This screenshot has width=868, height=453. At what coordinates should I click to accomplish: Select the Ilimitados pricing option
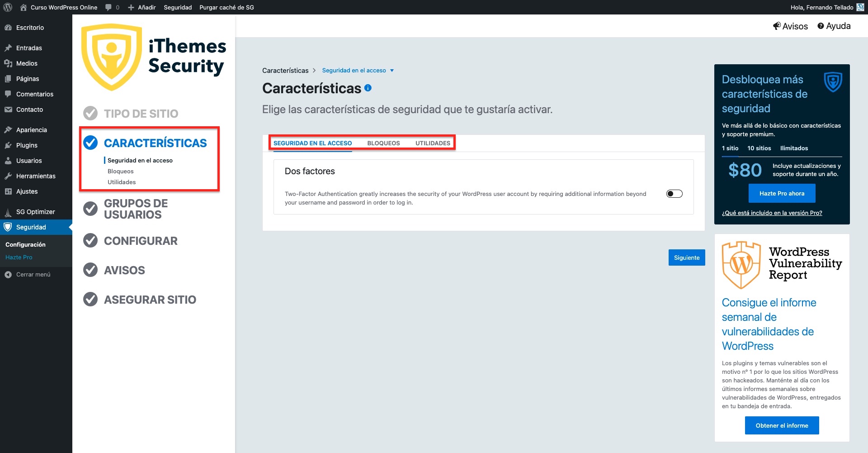[x=794, y=148]
